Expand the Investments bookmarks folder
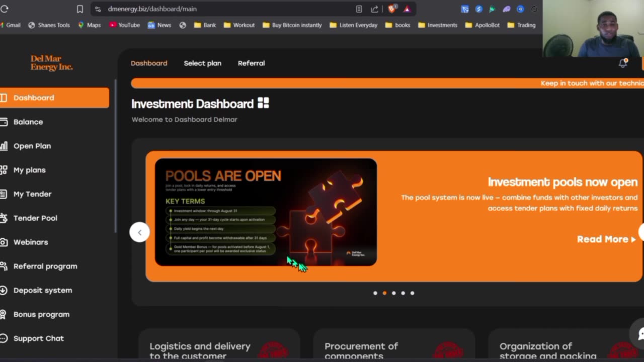The image size is (644, 362). (x=437, y=25)
